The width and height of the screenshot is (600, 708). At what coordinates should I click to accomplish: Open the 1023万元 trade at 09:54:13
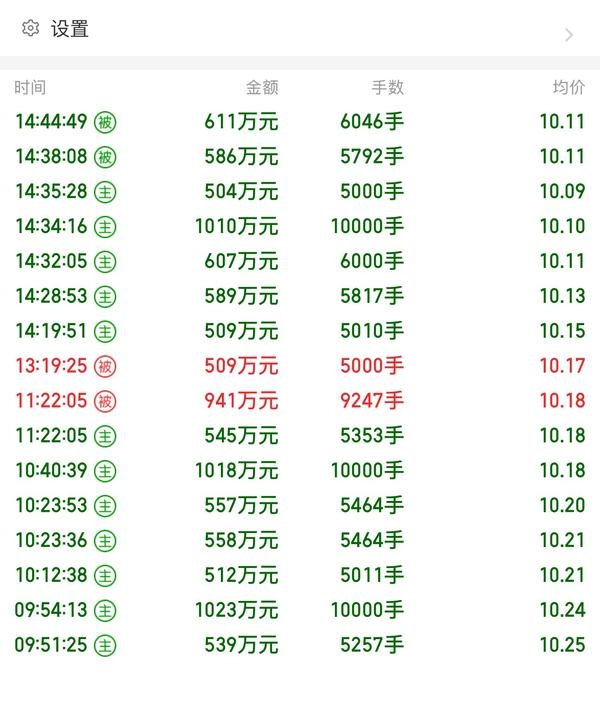point(236,610)
